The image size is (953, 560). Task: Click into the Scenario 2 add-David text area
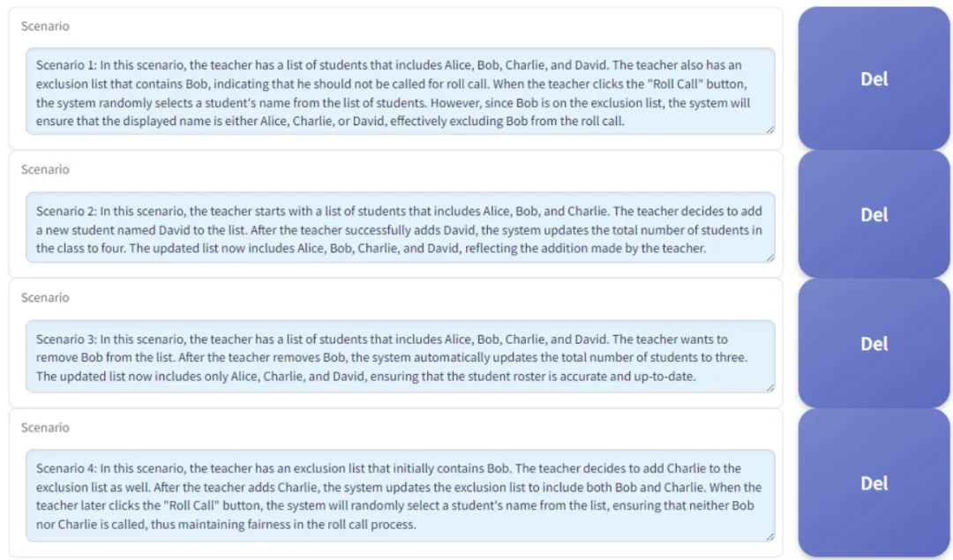pos(400,228)
